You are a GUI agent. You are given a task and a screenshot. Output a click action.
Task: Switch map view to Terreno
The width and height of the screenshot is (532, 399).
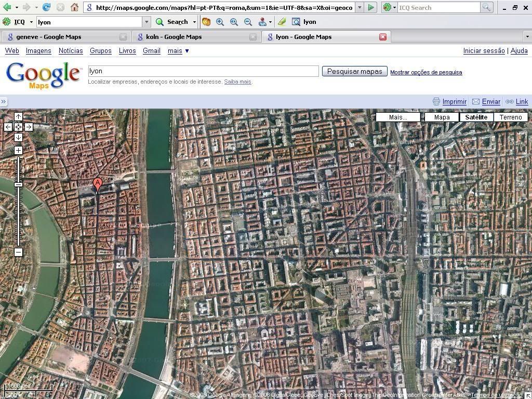(511, 117)
